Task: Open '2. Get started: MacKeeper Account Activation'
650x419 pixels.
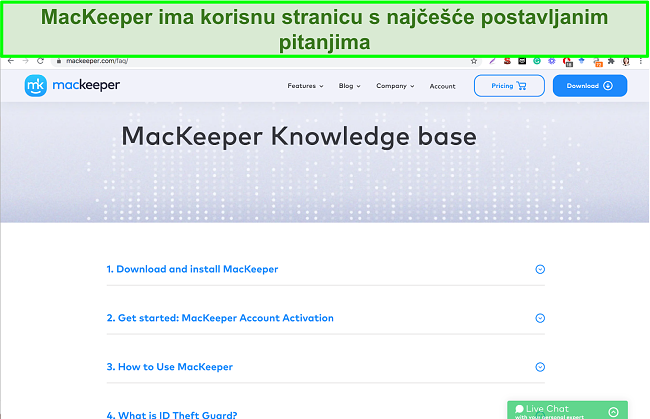Action: click(220, 318)
